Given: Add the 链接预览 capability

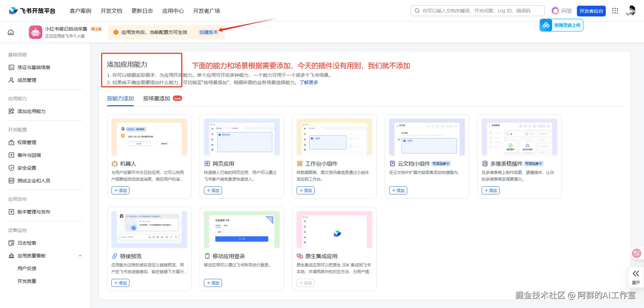Looking at the screenshot, I should 120,283.
